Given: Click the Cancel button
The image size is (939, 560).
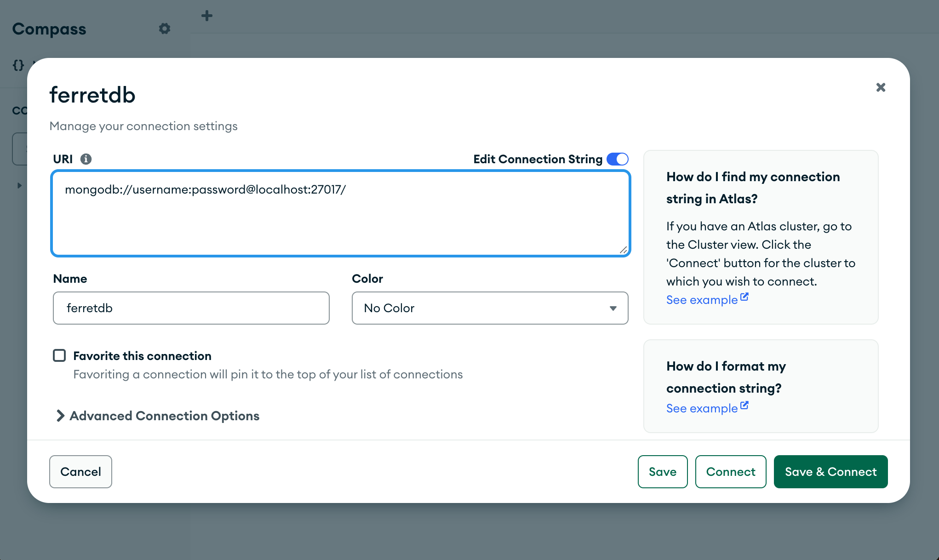Looking at the screenshot, I should tap(80, 471).
